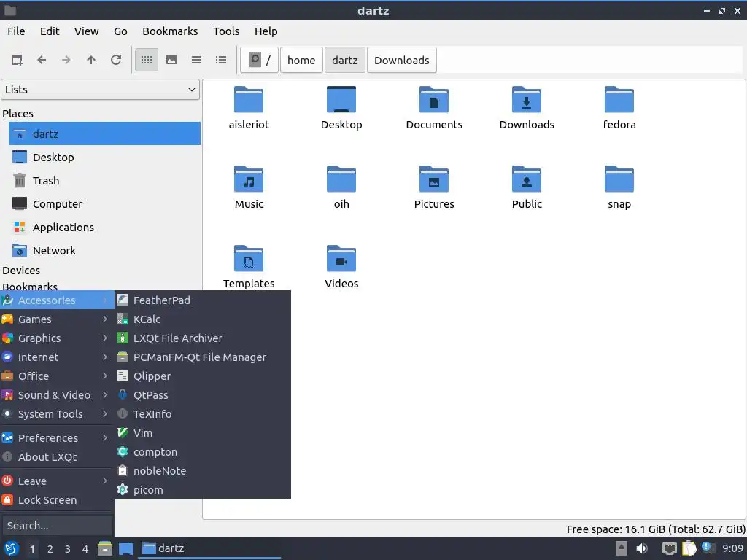This screenshot has width=747, height=560.
Task: Select Applications in Places sidebar
Action: pos(104,227)
